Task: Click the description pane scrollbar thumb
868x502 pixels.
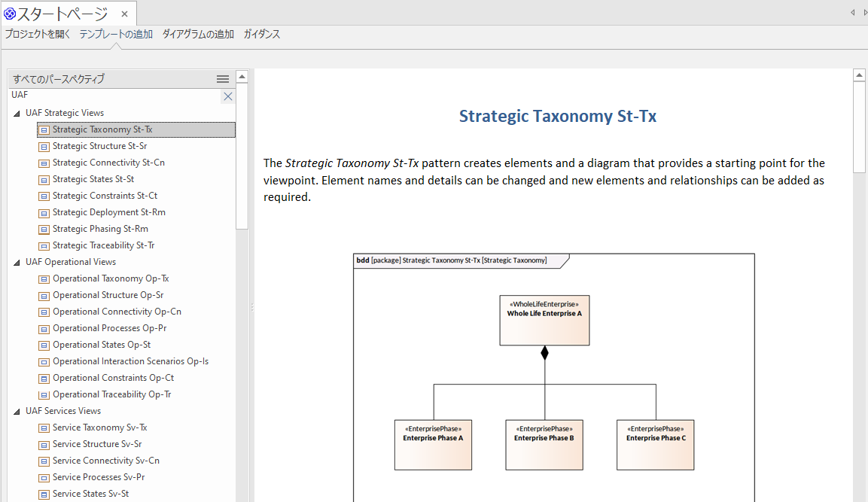Action: (859, 127)
